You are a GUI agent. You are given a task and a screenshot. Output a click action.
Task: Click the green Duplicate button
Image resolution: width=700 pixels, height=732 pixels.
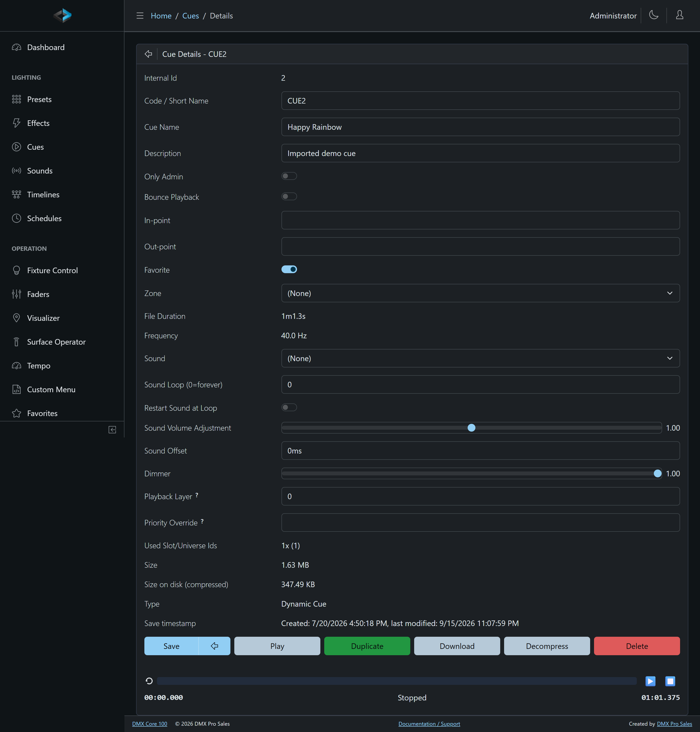pos(367,646)
